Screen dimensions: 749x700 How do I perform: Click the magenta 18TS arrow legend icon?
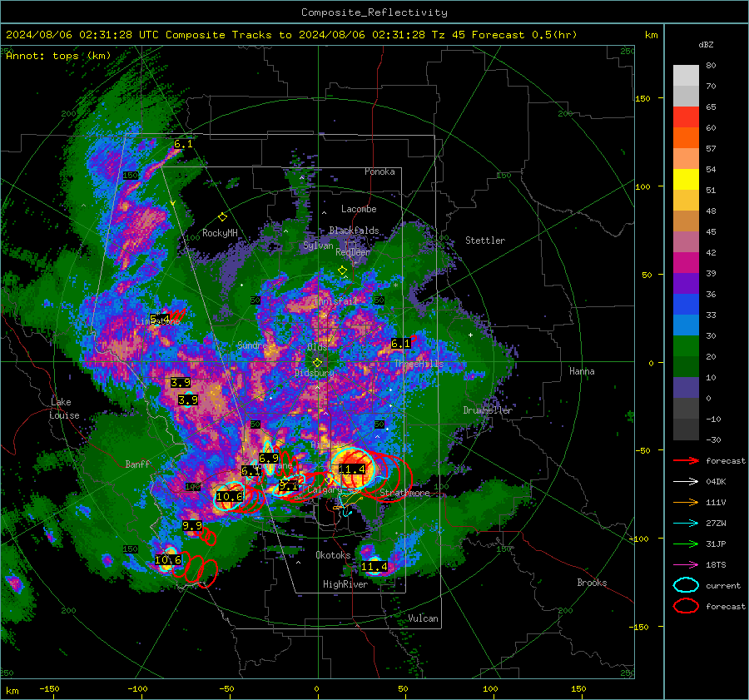[686, 565]
